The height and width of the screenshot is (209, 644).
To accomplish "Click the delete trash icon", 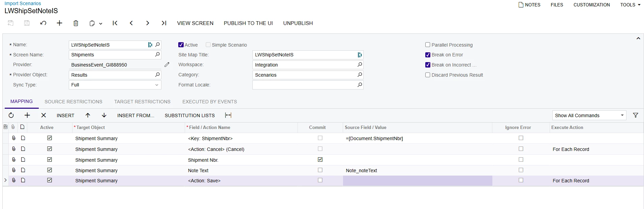I will [x=76, y=23].
